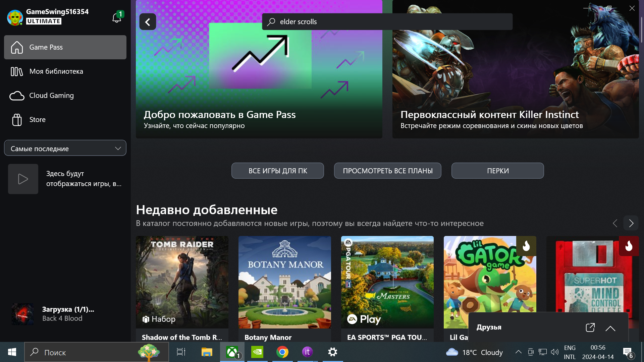
Task: Expand the Самые последние sort dropdown
Action: pyautogui.click(x=65, y=148)
